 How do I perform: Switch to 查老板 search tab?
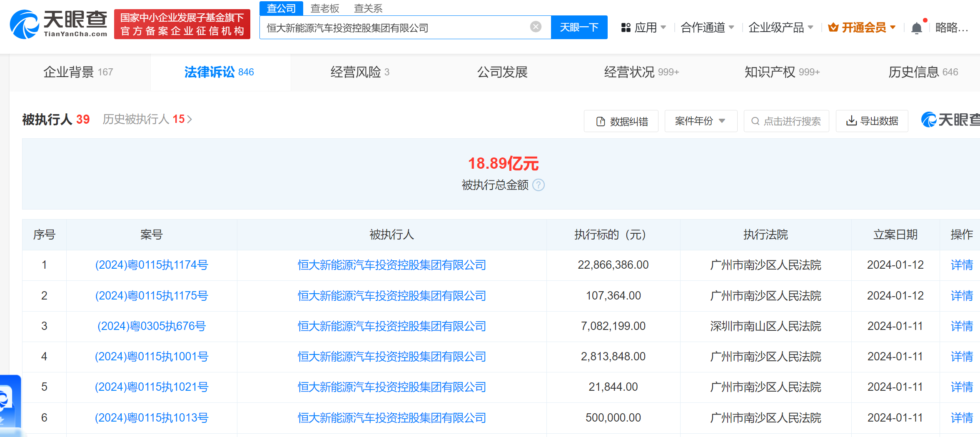click(325, 8)
